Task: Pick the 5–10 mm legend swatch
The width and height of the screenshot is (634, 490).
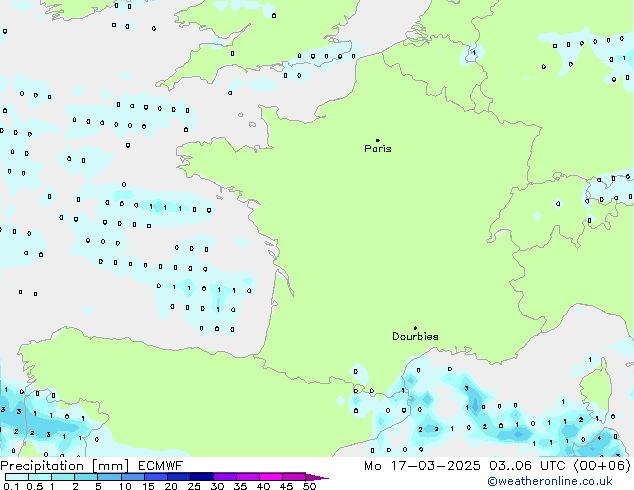Action: tap(109, 477)
